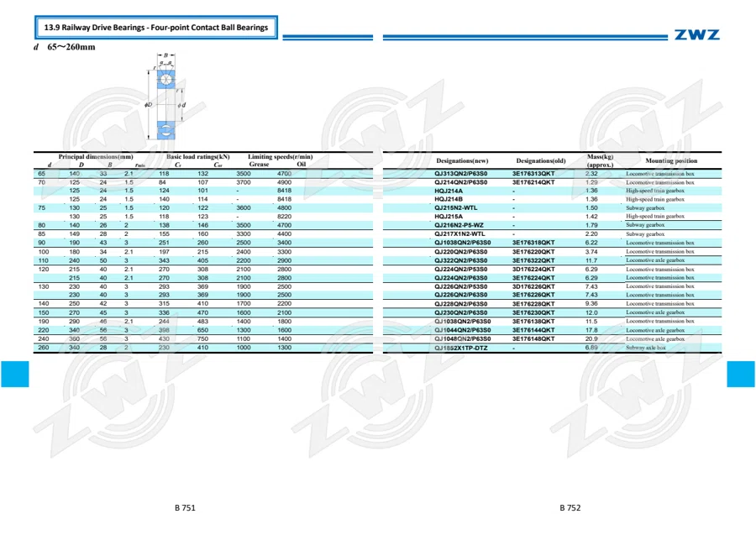
Task: Click old designation '3E176220QKT'
Action: (533, 252)
